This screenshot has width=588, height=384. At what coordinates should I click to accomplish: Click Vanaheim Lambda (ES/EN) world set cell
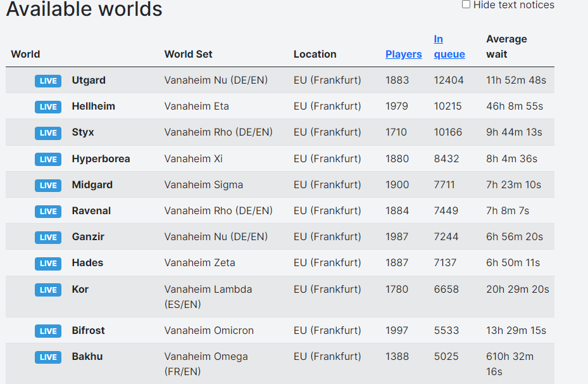208,296
